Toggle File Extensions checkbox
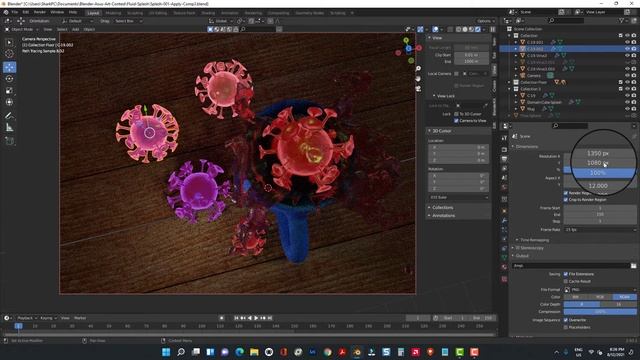 [x=566, y=274]
